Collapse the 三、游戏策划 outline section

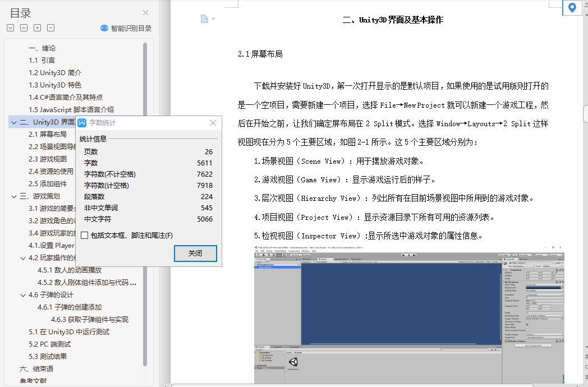point(14,196)
